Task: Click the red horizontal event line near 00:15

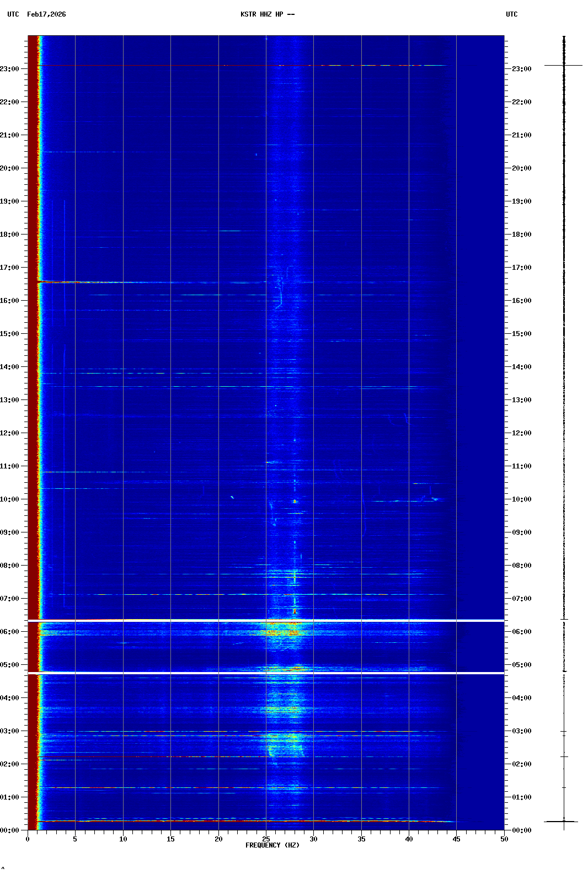Action: (x=221, y=821)
